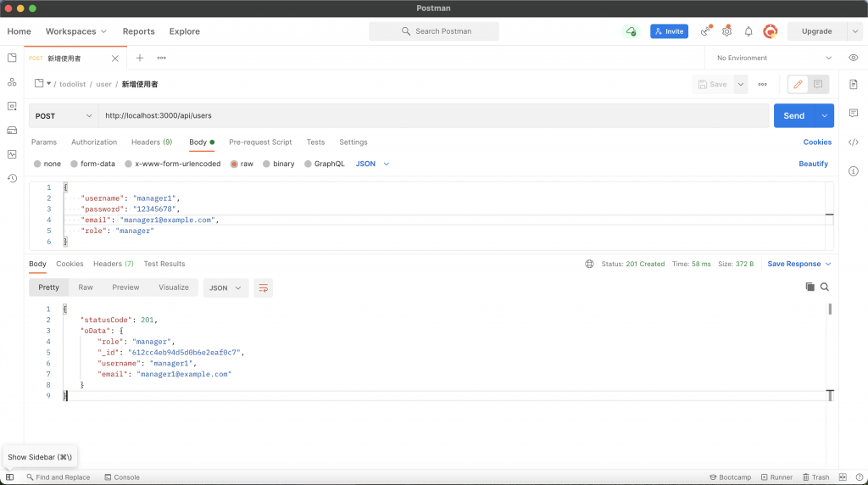This screenshot has width=868, height=485.
Task: Open the user avatar menu
Action: [x=770, y=31]
